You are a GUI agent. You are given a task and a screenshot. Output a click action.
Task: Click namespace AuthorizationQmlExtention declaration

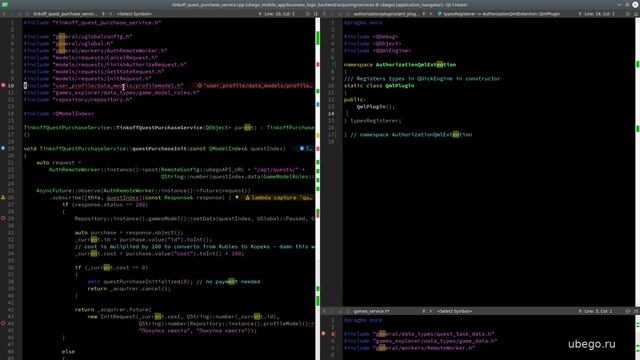pos(400,64)
